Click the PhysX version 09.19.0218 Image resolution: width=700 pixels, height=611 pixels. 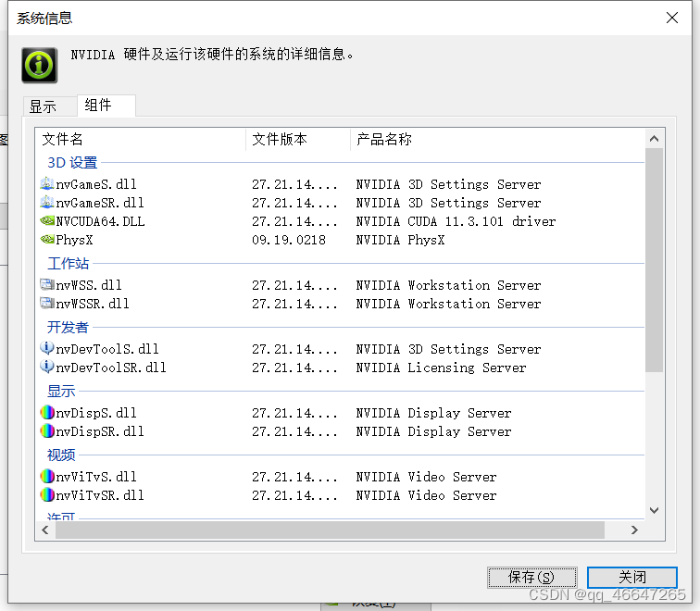pyautogui.click(x=289, y=240)
